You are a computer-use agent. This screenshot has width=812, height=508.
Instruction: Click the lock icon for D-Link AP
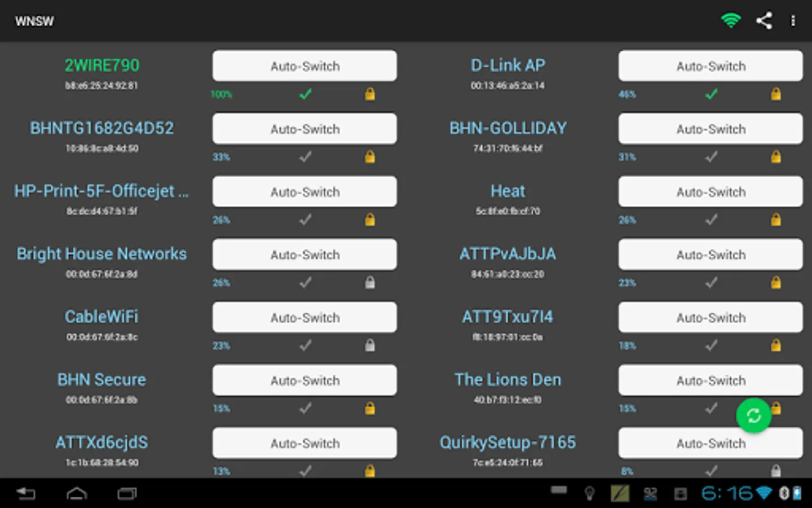[776, 94]
